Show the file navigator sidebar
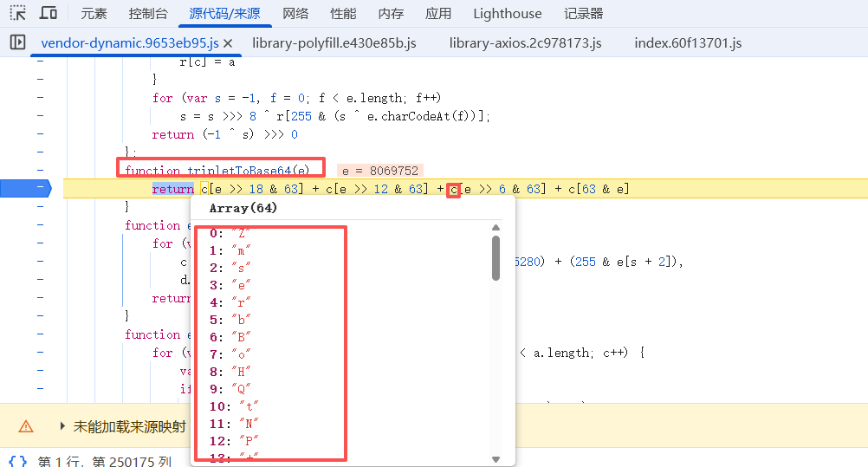The height and width of the screenshot is (467, 868). coord(17,42)
